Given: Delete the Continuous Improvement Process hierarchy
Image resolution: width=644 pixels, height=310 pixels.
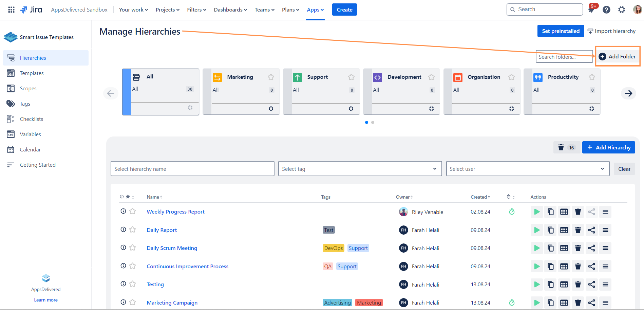Looking at the screenshot, I should coord(578,267).
